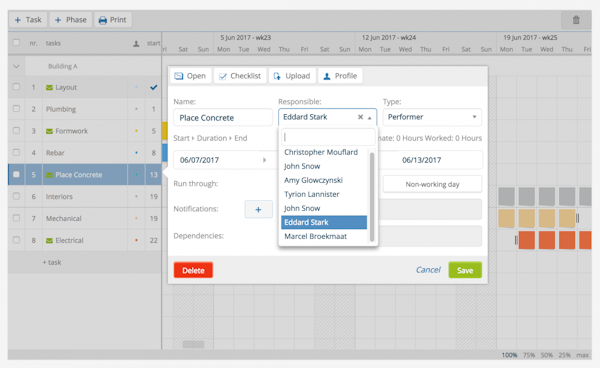Choose Tyrion Lannister from the list

click(x=311, y=194)
